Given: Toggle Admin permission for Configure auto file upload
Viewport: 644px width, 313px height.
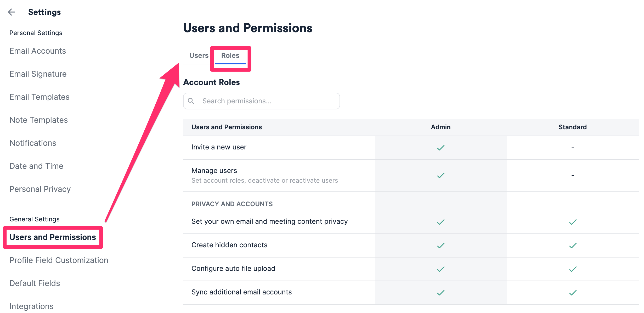Looking at the screenshot, I should coord(440,269).
